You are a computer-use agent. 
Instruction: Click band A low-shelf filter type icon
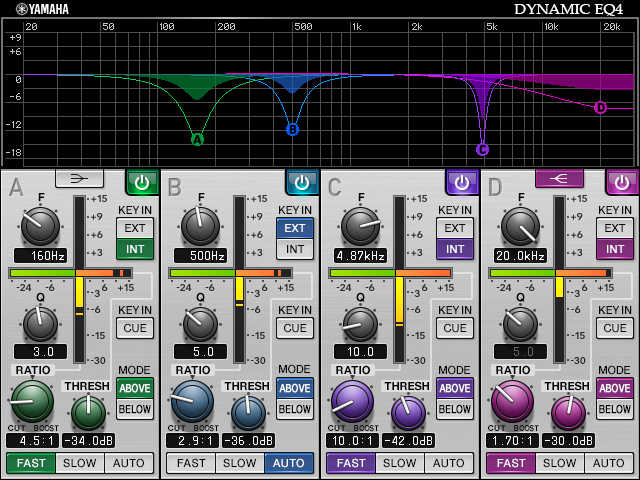point(80,178)
